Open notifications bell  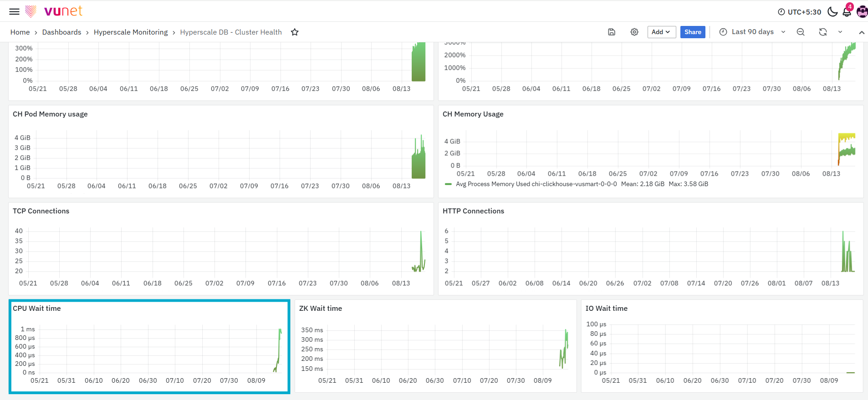coord(847,11)
